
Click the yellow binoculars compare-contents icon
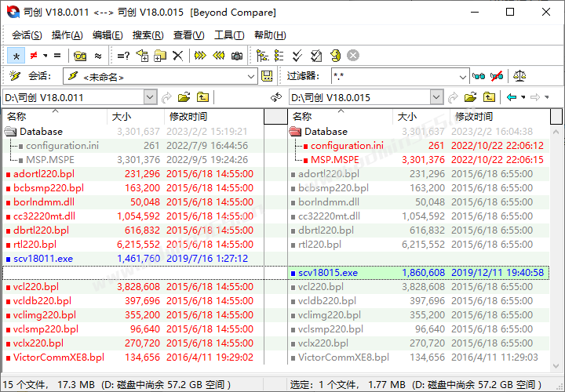coord(80,56)
